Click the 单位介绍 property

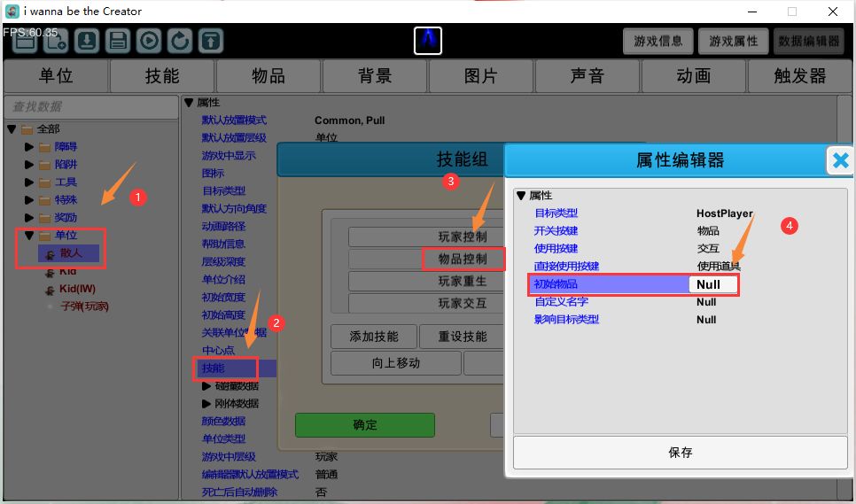tap(223, 279)
